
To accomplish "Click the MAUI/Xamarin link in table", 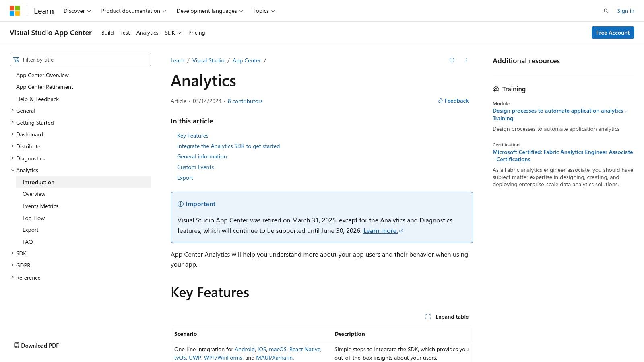I will click(x=275, y=358).
